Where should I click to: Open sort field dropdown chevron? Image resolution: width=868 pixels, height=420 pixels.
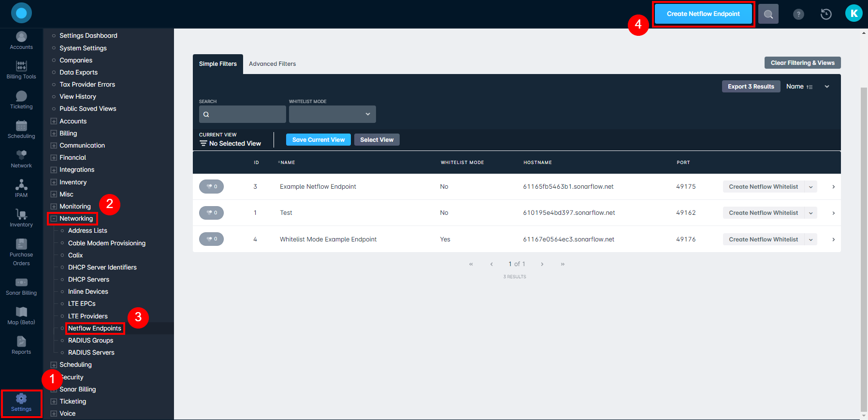pos(827,87)
